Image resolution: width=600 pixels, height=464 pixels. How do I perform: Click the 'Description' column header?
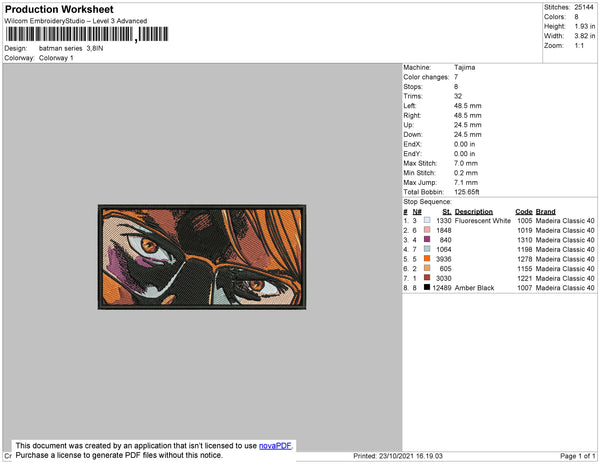click(x=474, y=212)
